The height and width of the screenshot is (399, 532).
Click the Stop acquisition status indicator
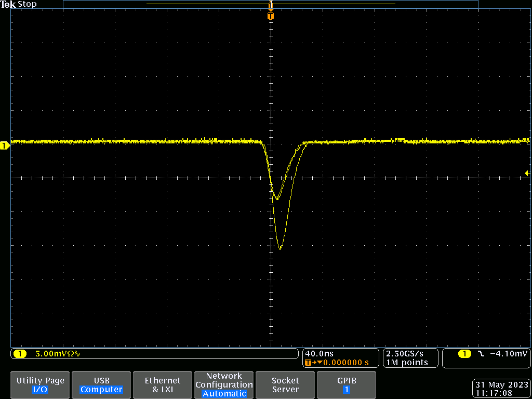pos(28,4)
